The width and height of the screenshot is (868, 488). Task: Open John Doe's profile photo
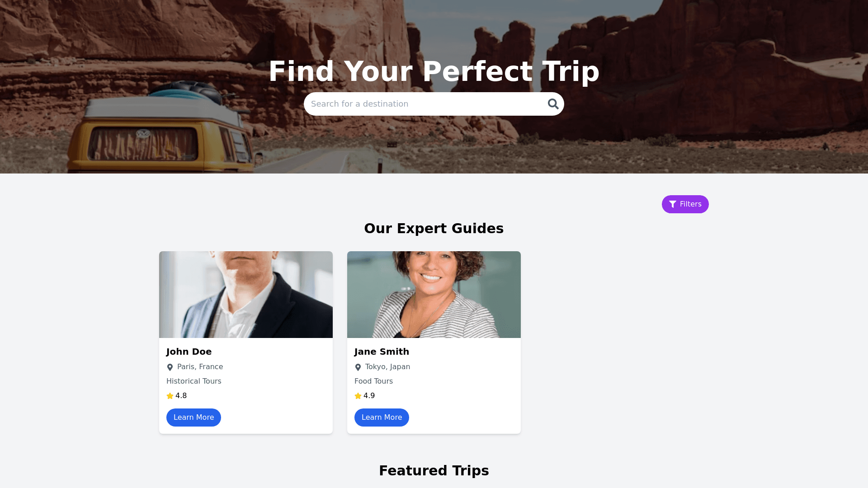[x=246, y=295]
